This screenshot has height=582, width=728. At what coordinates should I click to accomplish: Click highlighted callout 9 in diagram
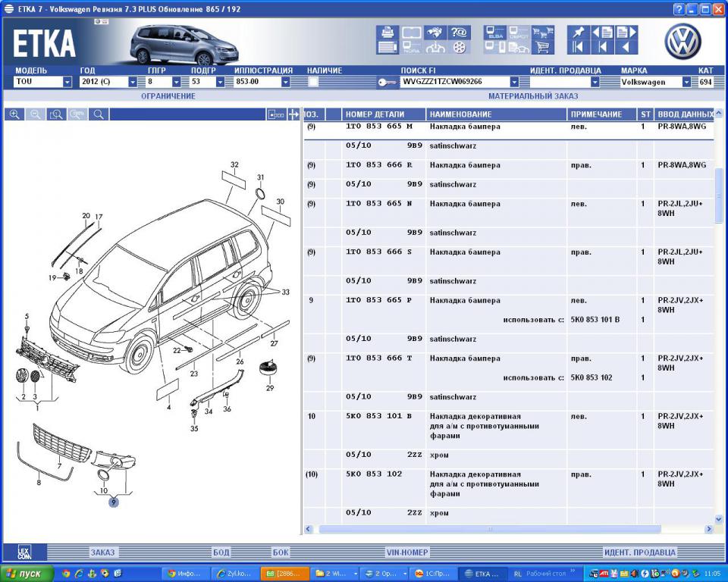pyautogui.click(x=113, y=502)
